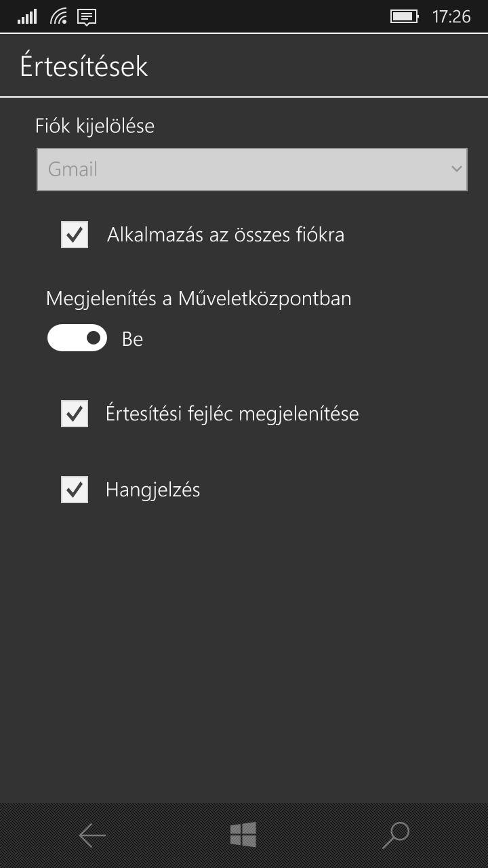Tap the search magnifier icon
The image size is (488, 868).
pos(396,835)
